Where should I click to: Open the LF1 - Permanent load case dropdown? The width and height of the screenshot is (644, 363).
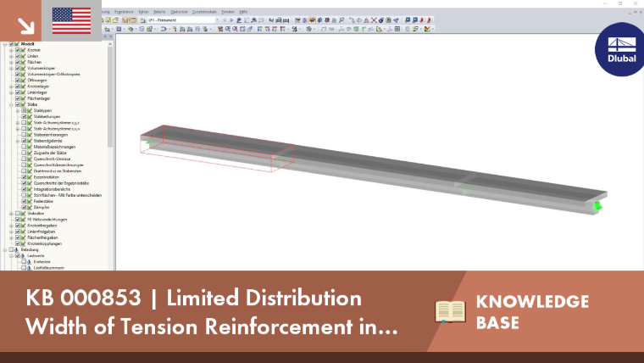[181, 20]
